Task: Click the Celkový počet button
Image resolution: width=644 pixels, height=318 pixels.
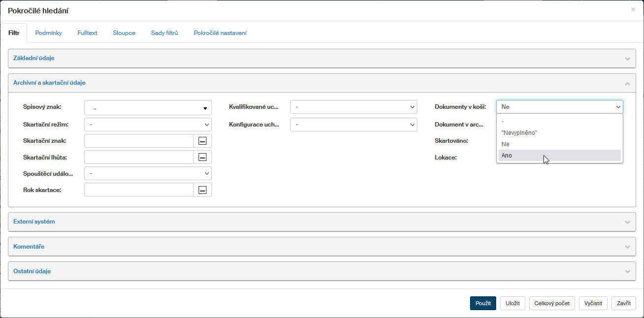Action: coord(552,303)
